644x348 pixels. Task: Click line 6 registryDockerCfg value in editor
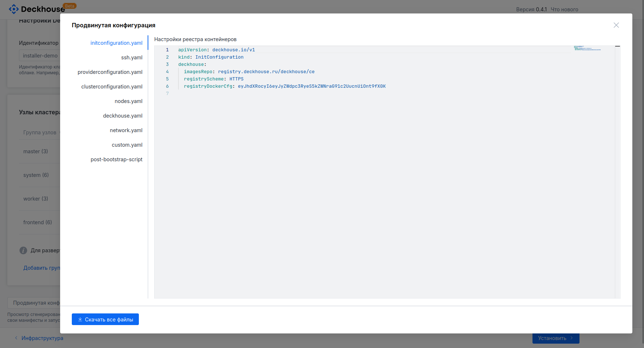[x=311, y=86]
